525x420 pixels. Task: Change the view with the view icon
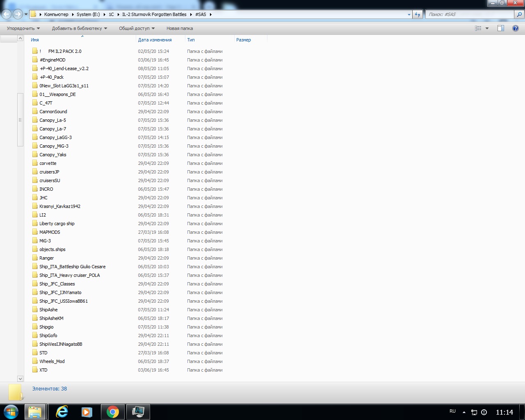(478, 28)
